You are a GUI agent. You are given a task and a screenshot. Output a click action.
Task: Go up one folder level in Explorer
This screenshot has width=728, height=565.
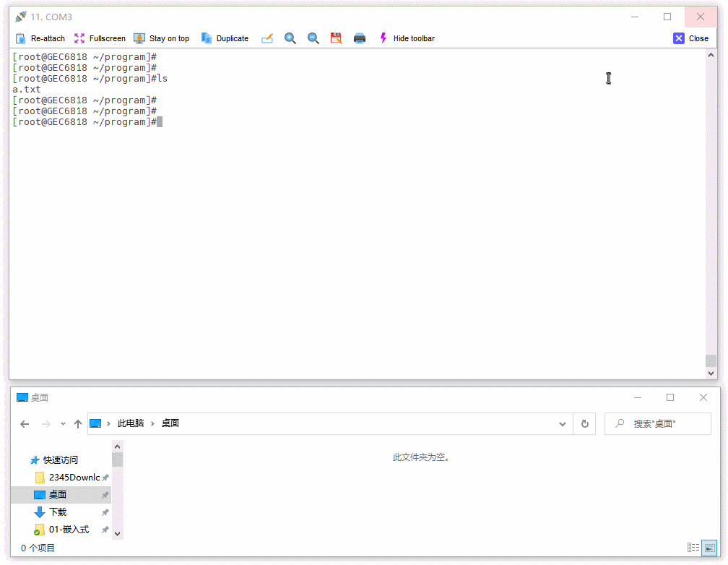tap(78, 423)
